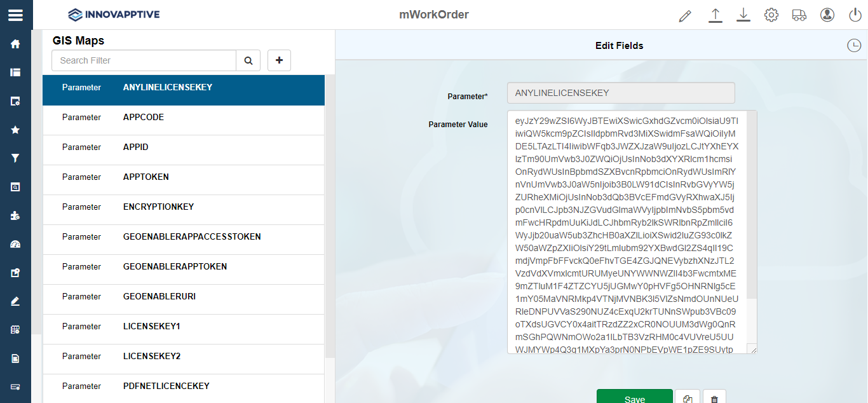The width and height of the screenshot is (868, 403).
Task: Focus the Search Filter input
Action: pos(144,60)
